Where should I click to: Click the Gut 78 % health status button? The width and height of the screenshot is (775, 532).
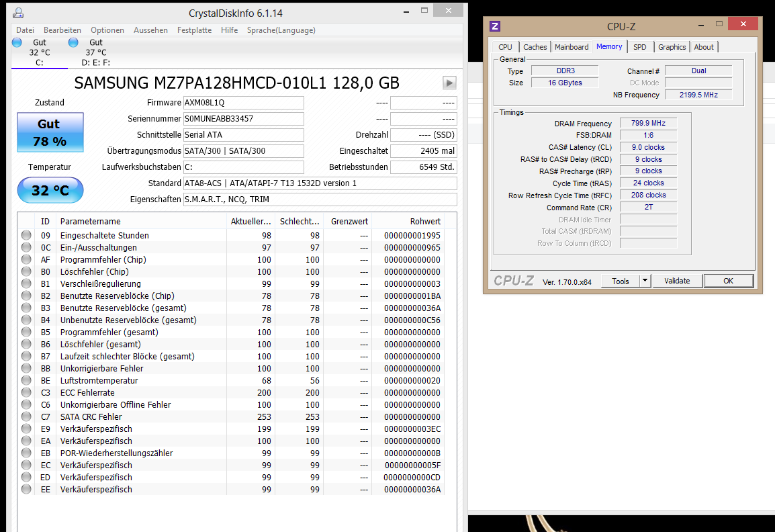tap(50, 132)
